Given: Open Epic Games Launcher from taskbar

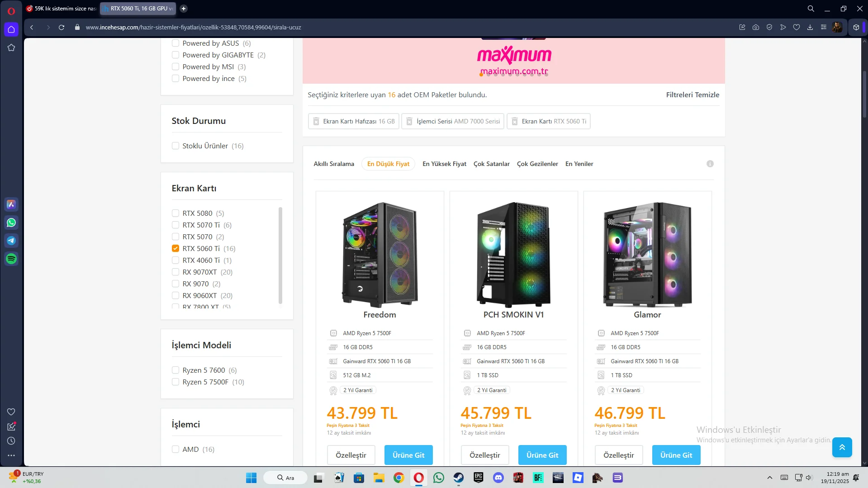Looking at the screenshot, I should [x=479, y=478].
